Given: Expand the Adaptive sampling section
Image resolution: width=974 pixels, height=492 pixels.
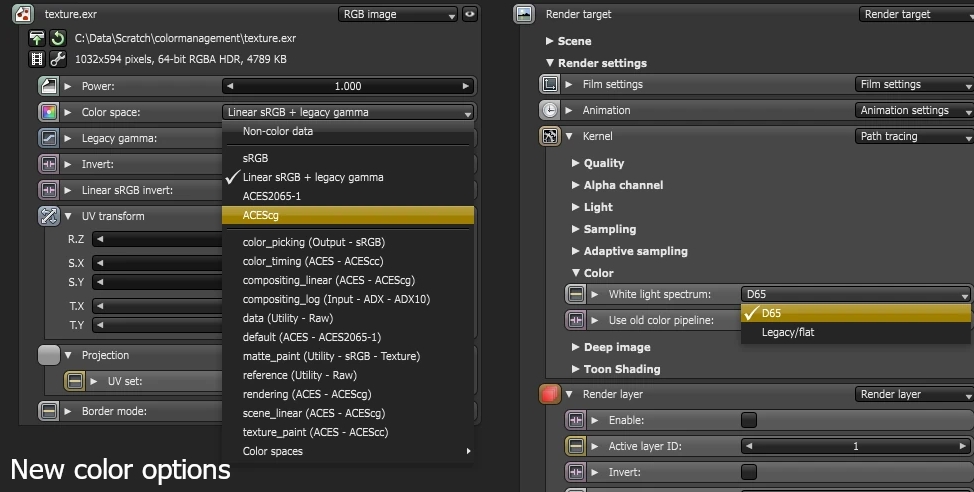Looking at the screenshot, I should tap(576, 251).
